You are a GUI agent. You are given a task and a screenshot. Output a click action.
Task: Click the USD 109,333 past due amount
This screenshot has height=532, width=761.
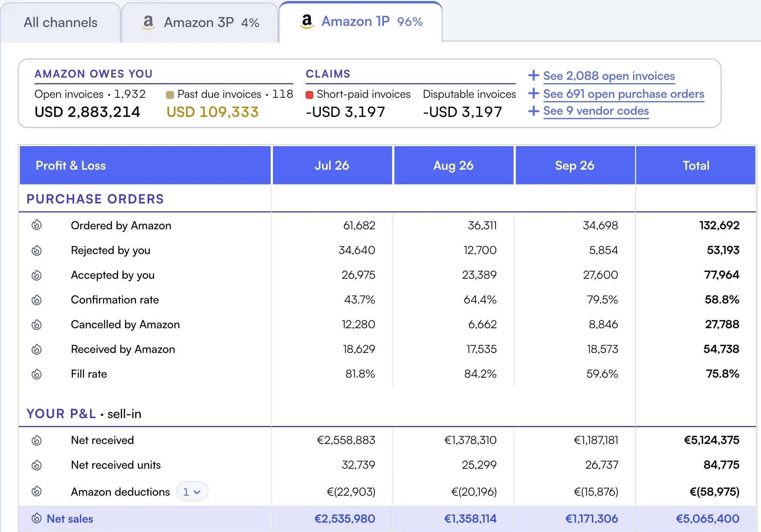click(x=213, y=112)
